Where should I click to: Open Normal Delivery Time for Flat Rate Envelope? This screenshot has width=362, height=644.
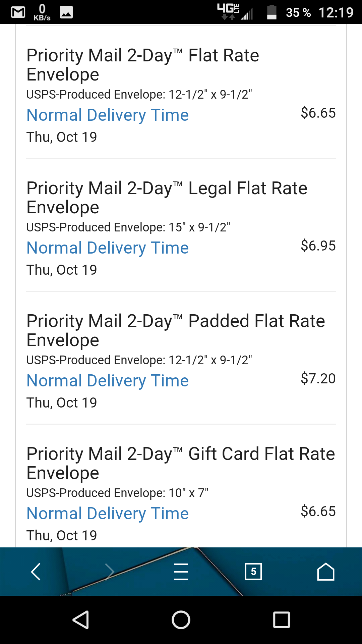[x=108, y=115]
